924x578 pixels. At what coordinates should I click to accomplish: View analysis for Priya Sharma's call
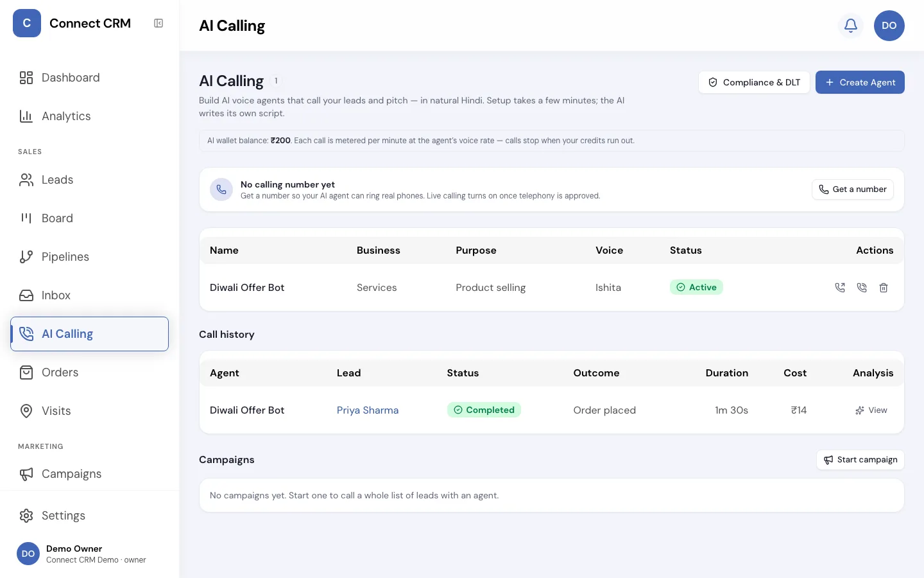coord(871,410)
